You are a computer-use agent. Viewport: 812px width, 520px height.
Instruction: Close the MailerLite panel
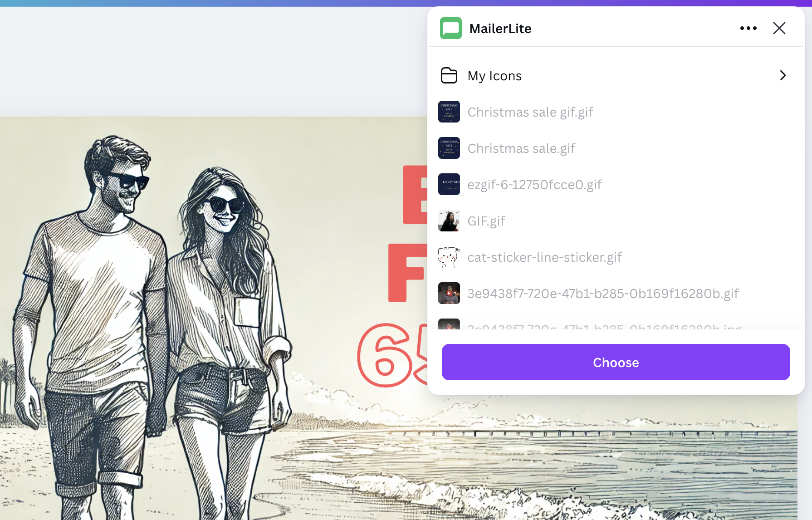[x=779, y=28]
